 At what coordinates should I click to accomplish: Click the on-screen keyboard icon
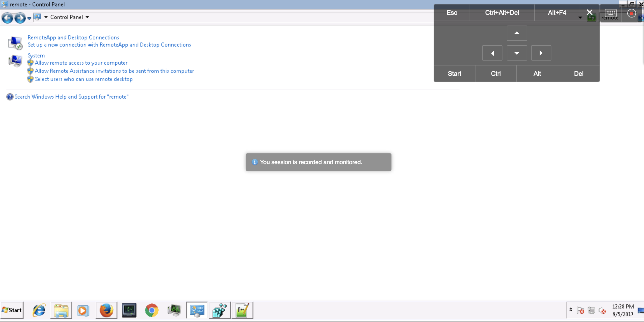click(610, 13)
